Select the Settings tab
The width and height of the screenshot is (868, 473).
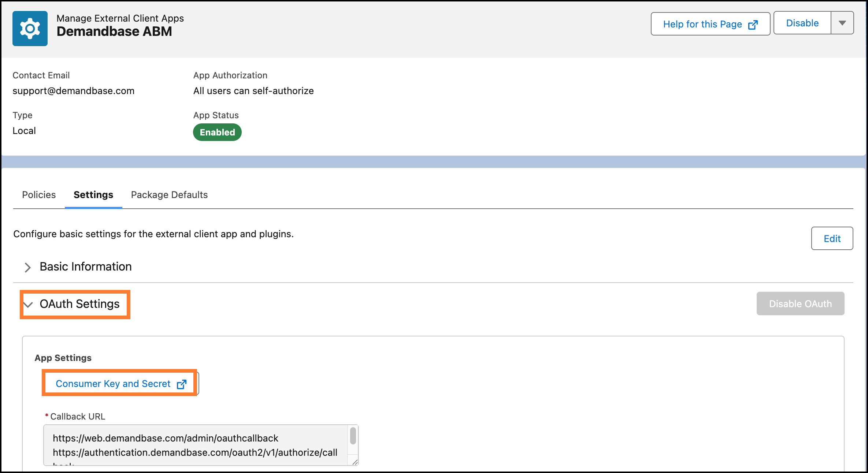[x=93, y=195]
